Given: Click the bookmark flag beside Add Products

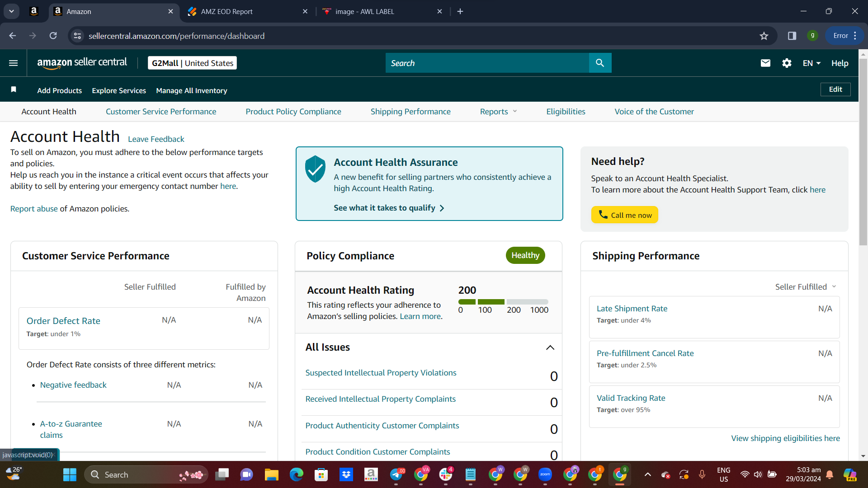Looking at the screenshot, I should pos(14,89).
